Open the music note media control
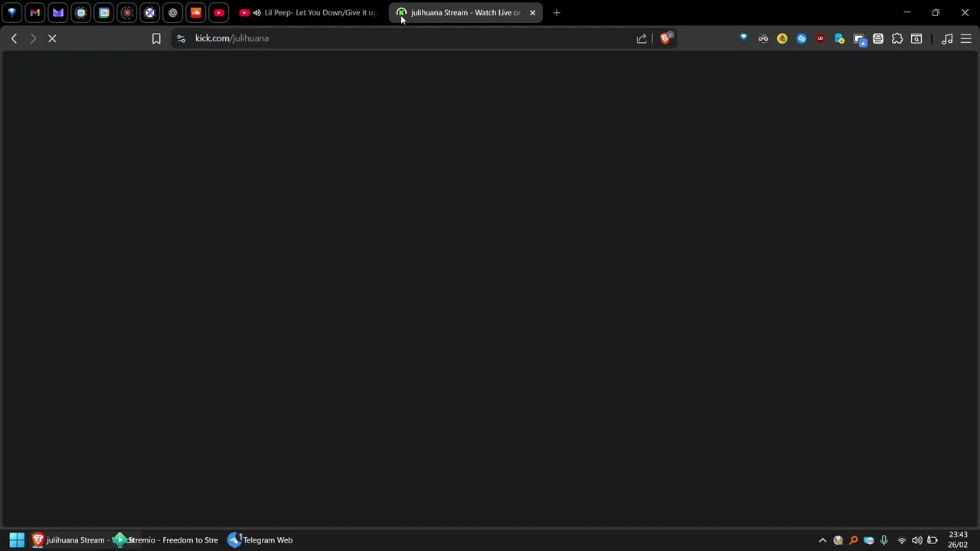Screen dimensions: 980x551 947,38
